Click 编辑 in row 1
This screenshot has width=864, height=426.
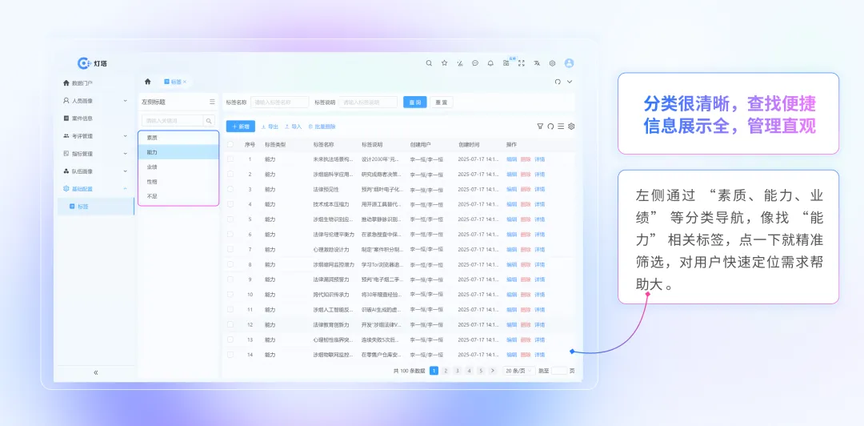(x=512, y=159)
